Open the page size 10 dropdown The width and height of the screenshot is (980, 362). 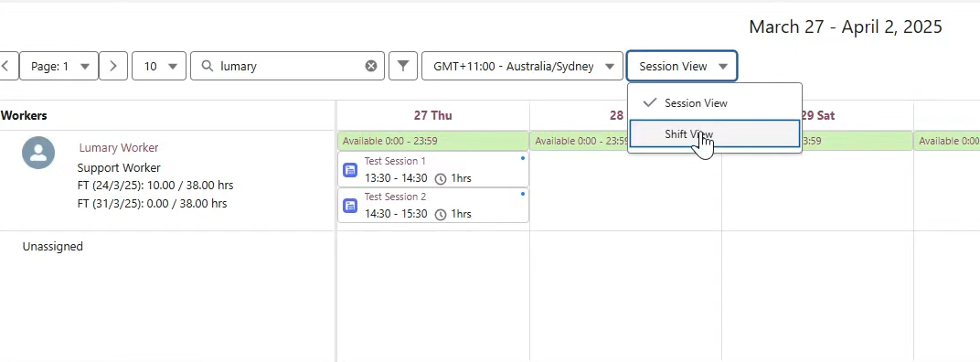(x=159, y=66)
